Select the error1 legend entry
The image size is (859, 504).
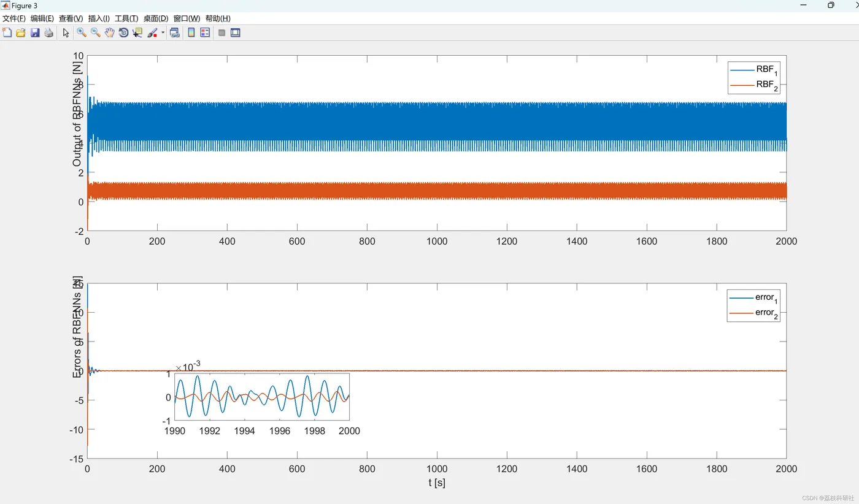pos(753,298)
